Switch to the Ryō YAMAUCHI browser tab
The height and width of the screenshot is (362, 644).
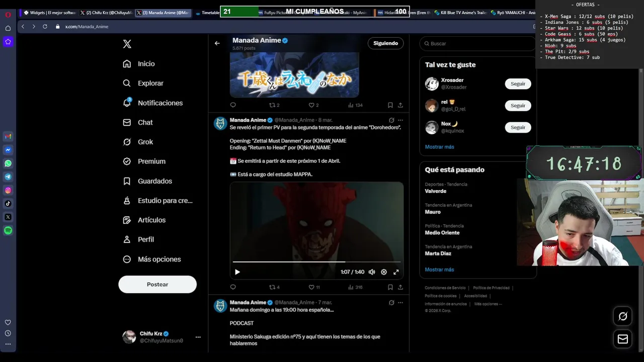pos(512,13)
